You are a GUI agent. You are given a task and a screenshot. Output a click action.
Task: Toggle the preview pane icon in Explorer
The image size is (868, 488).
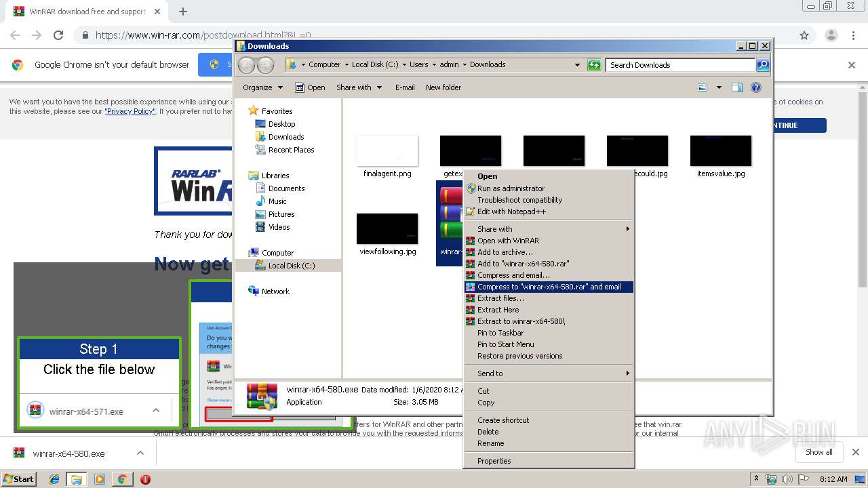click(737, 87)
